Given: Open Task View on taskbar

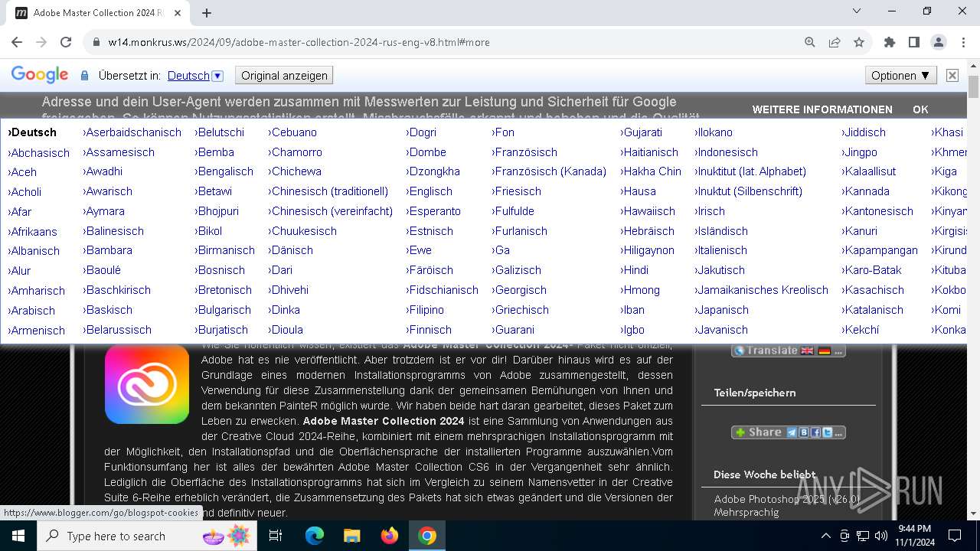Looking at the screenshot, I should coord(276,536).
